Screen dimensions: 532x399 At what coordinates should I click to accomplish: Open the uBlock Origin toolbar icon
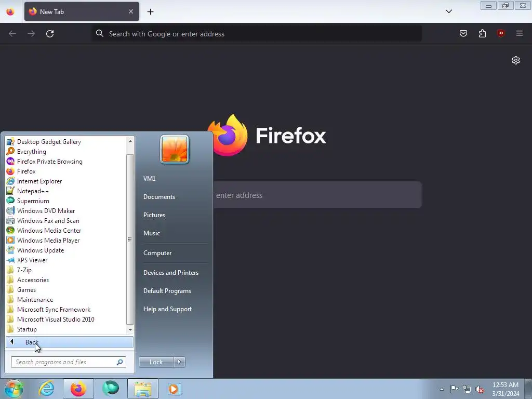tap(500, 33)
